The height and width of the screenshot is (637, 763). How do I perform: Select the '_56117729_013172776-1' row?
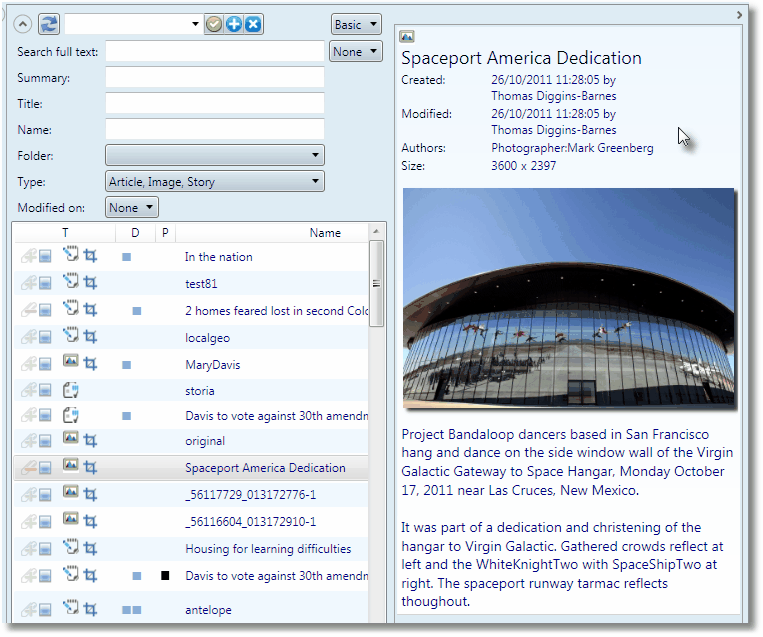point(191,494)
